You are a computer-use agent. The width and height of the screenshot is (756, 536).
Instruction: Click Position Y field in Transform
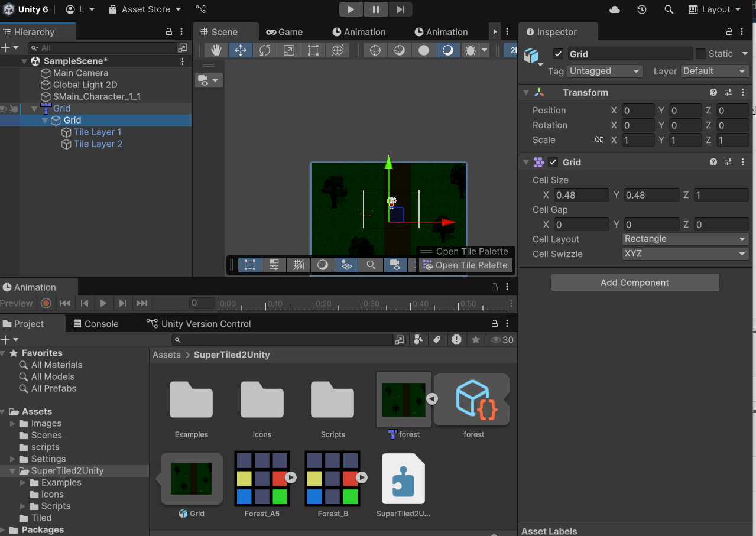pos(686,111)
